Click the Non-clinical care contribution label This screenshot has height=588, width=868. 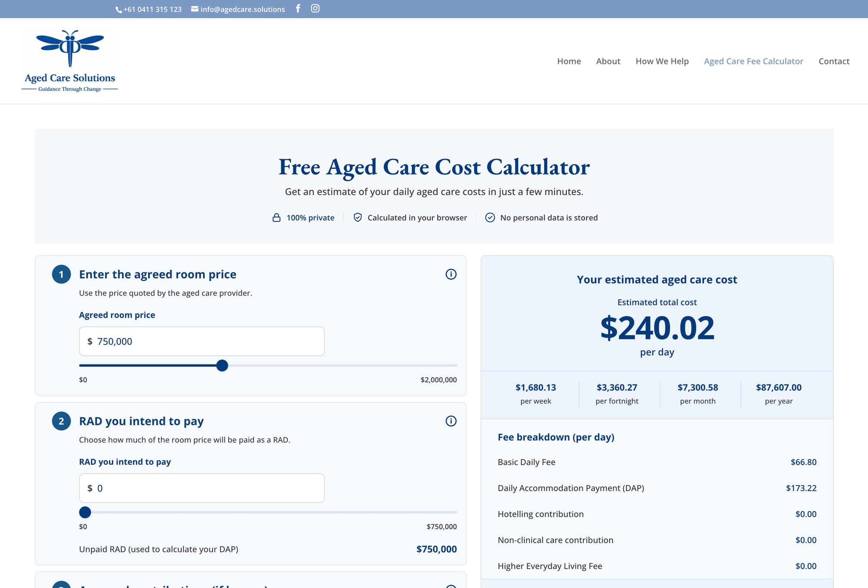pyautogui.click(x=556, y=540)
